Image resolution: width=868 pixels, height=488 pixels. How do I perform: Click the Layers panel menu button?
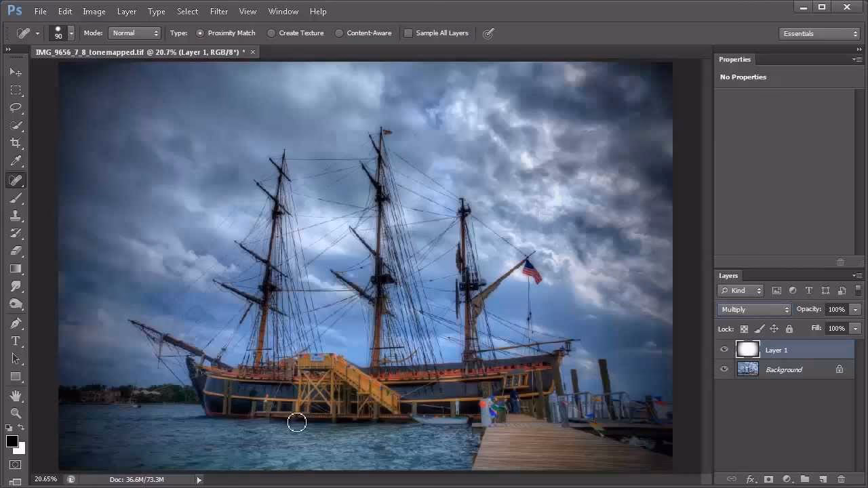point(857,276)
